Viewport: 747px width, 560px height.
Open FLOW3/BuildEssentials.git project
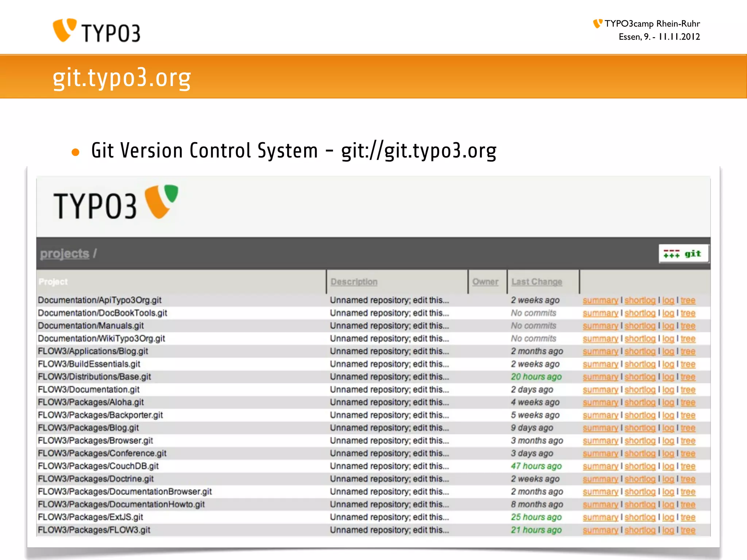(x=89, y=364)
